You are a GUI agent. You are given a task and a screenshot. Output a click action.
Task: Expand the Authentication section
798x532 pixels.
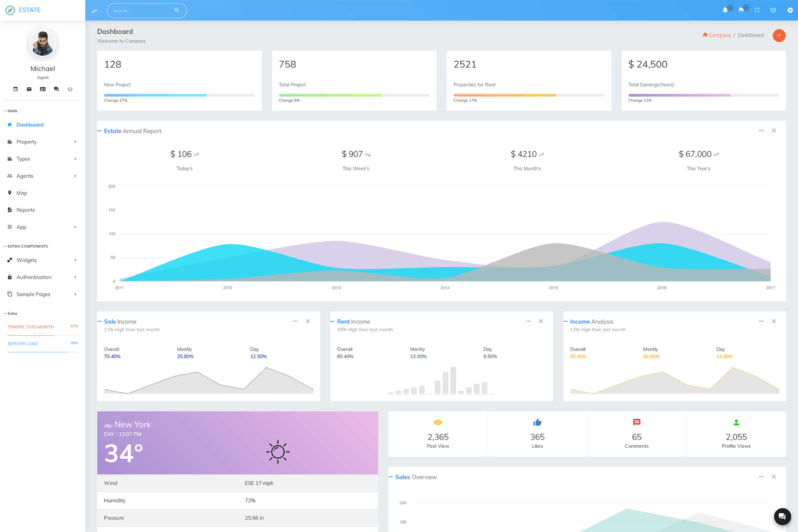(33, 277)
